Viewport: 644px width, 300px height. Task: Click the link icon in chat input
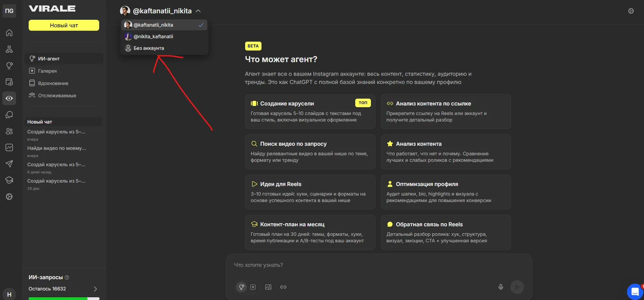283,287
